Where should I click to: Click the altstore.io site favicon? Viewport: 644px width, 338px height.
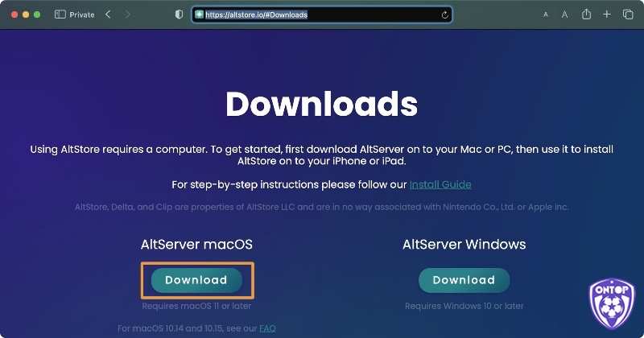(x=199, y=14)
